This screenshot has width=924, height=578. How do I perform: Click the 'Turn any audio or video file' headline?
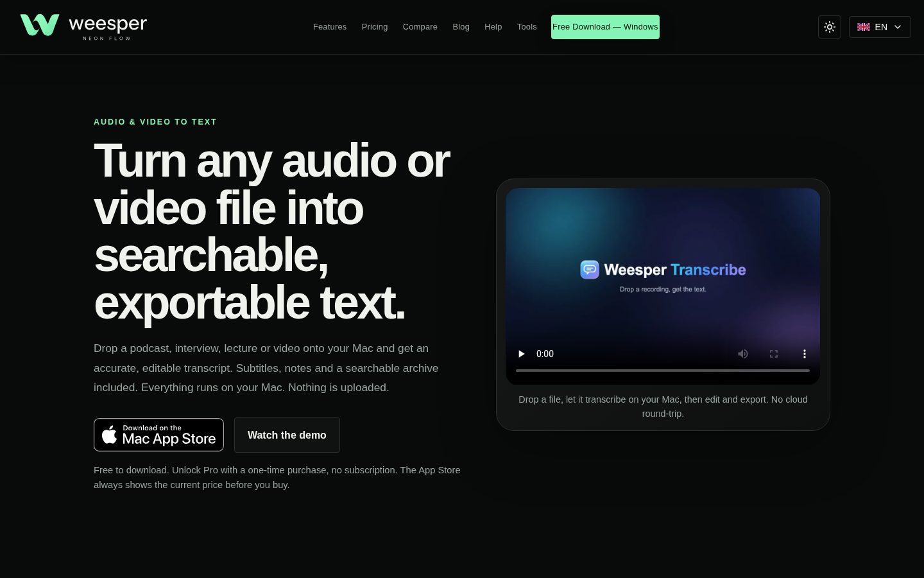272,231
